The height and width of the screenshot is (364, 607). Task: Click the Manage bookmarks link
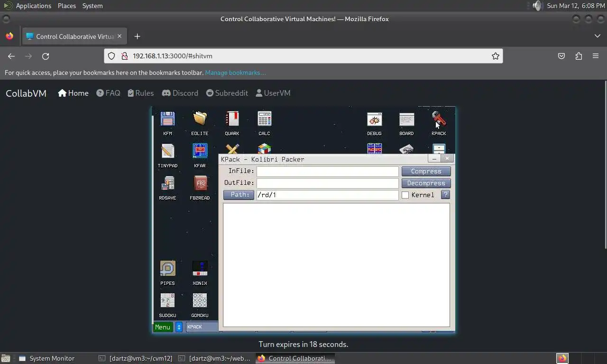pyautogui.click(x=235, y=73)
